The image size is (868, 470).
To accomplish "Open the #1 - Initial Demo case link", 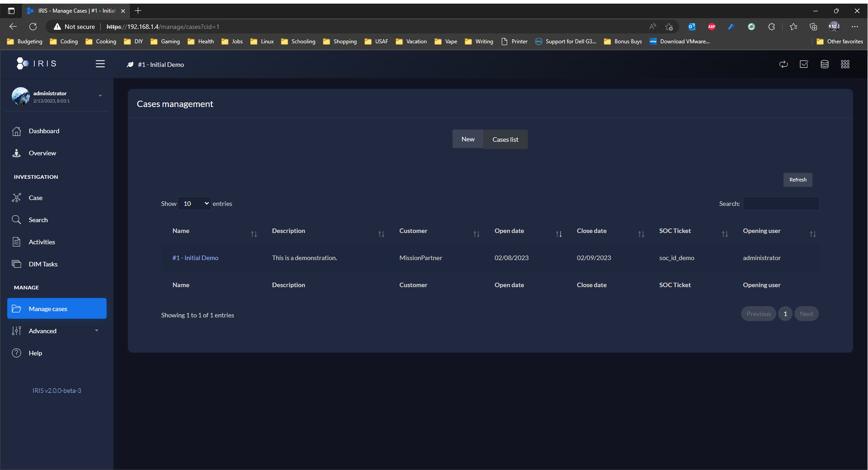I will point(195,258).
